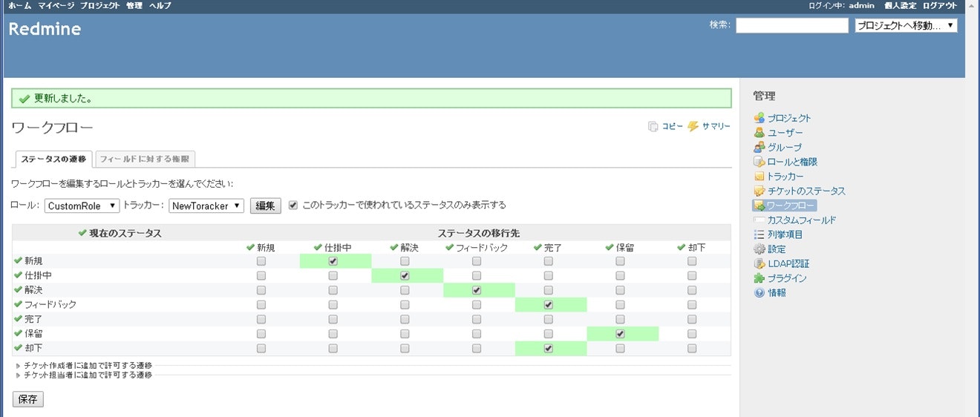Click the 却下 row label text
This screenshot has height=417, width=980.
[33, 348]
